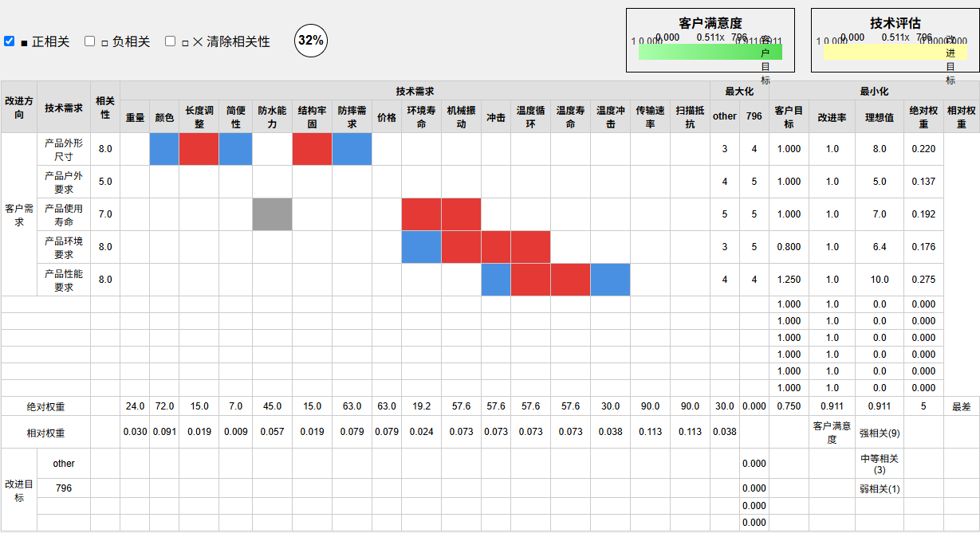The width and height of the screenshot is (980, 533).
Task: Enable the 正相关 checkbox
Action: tap(10, 41)
